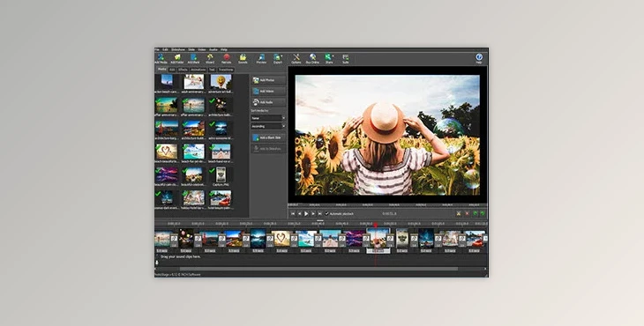644x326 pixels.
Task: Switch to the Media tab
Action: pyautogui.click(x=162, y=70)
